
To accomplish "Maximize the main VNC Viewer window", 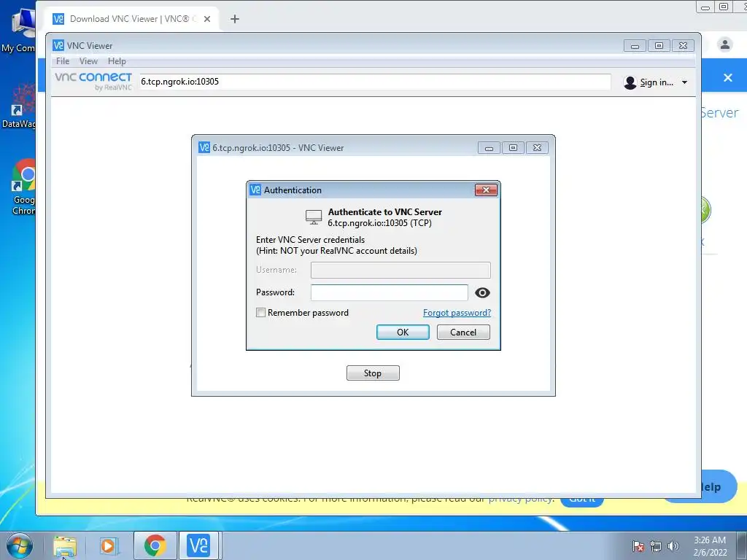I will [x=659, y=46].
